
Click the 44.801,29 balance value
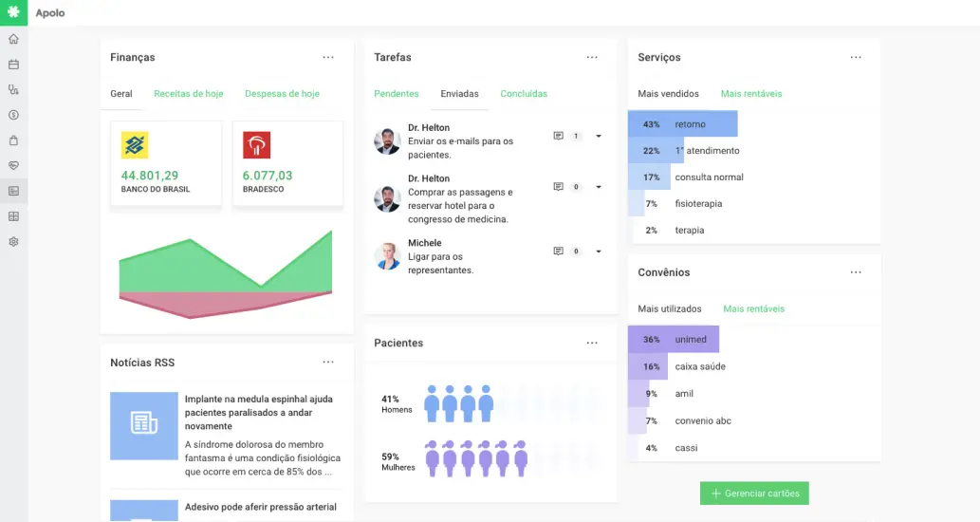149,176
